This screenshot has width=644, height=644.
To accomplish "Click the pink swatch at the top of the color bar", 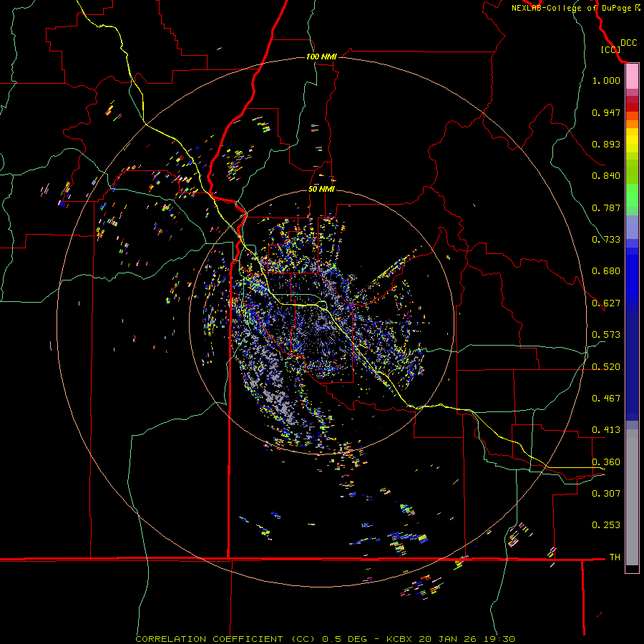I will pyautogui.click(x=632, y=77).
